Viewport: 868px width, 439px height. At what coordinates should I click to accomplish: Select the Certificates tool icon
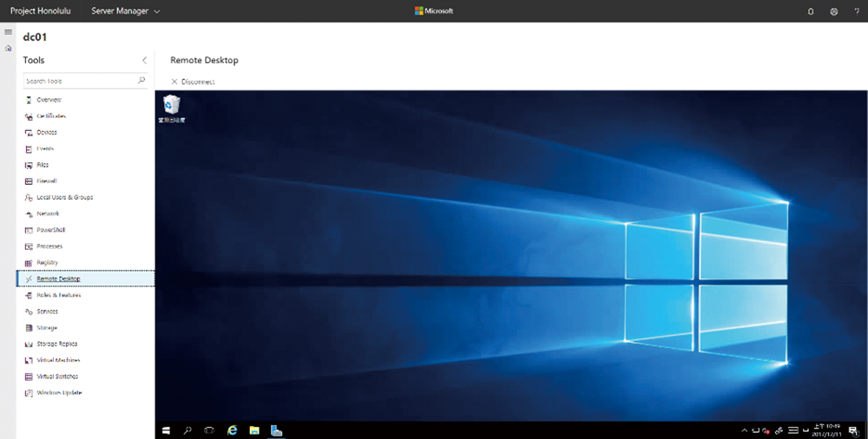pyautogui.click(x=29, y=116)
